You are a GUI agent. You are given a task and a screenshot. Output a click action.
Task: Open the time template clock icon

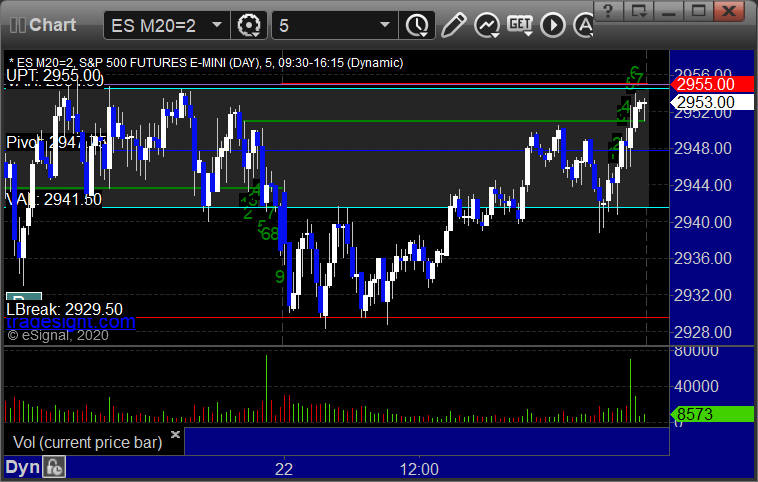pos(417,25)
